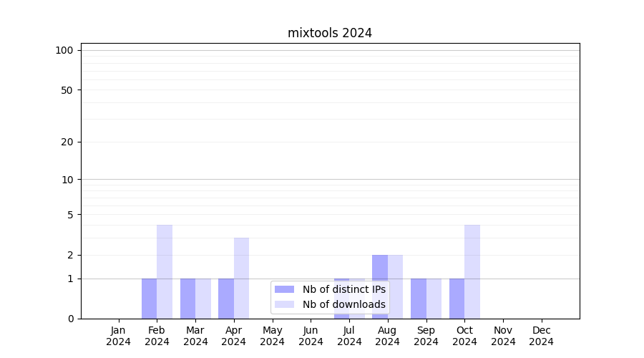Click the '20' y-axis tick label
This screenshot has width=644, height=358.
click(67, 142)
